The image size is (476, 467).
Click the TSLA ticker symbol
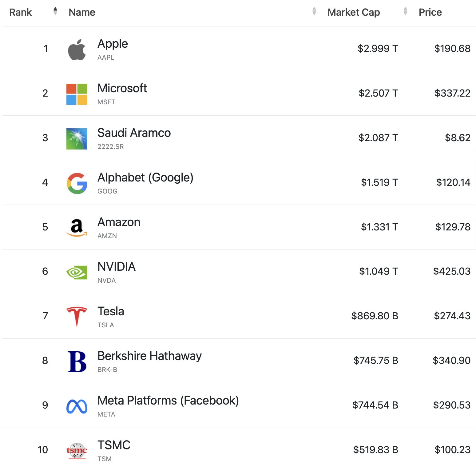(x=106, y=325)
